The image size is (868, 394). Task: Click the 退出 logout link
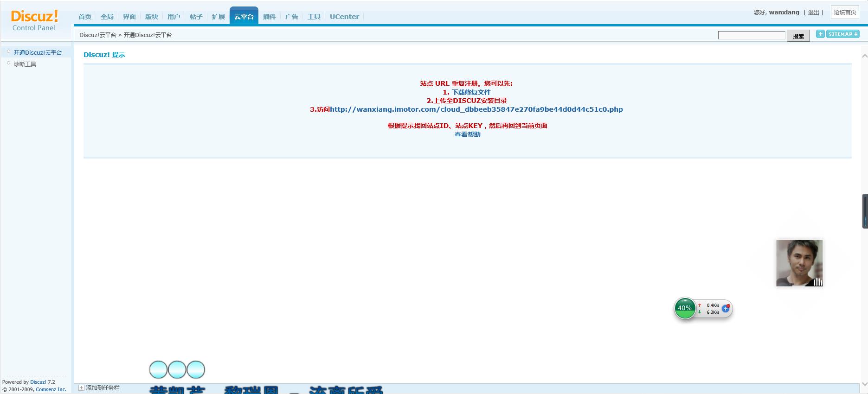tap(814, 13)
